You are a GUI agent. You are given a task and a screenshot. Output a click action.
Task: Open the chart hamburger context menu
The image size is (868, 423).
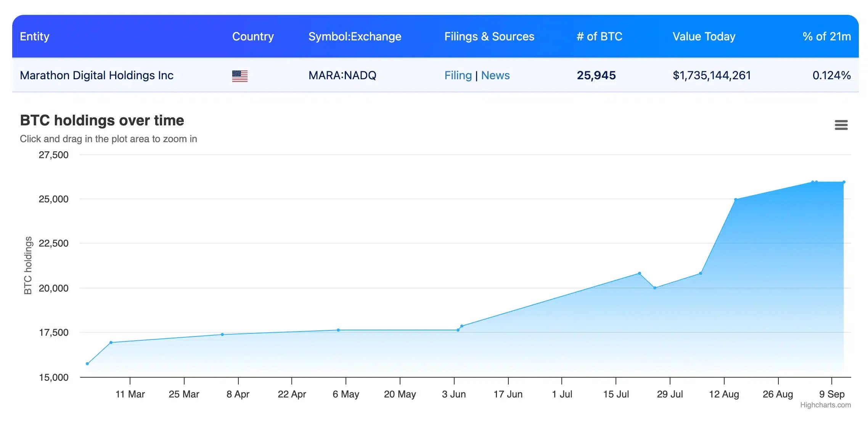click(x=841, y=125)
